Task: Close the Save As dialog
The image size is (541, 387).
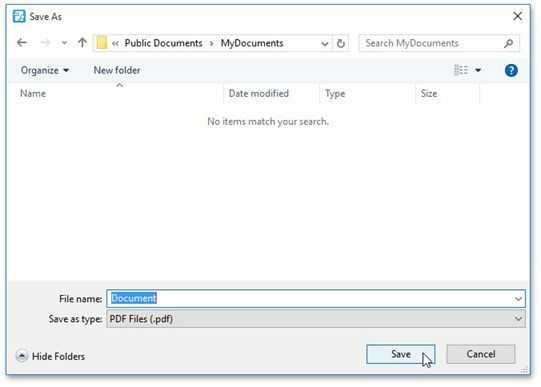Action: pyautogui.click(x=517, y=16)
